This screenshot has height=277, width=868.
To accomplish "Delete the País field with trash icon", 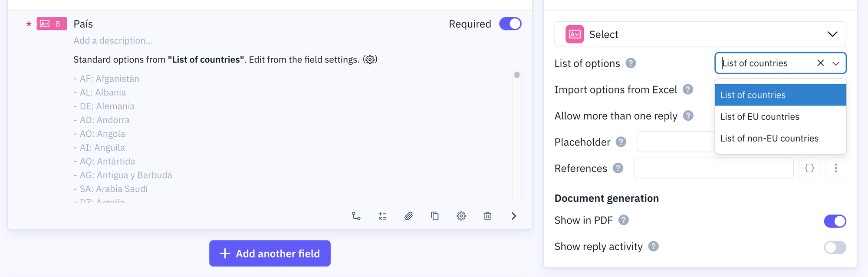I will pyautogui.click(x=487, y=216).
